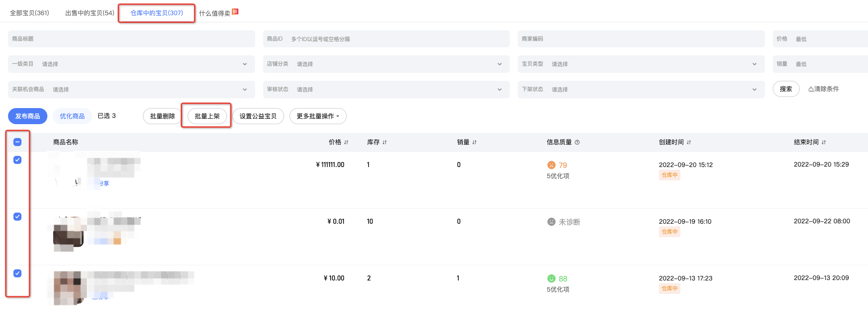This screenshot has height=318, width=868.
Task: Uncheck the item priced ¥10.00
Action: coord(17,273)
